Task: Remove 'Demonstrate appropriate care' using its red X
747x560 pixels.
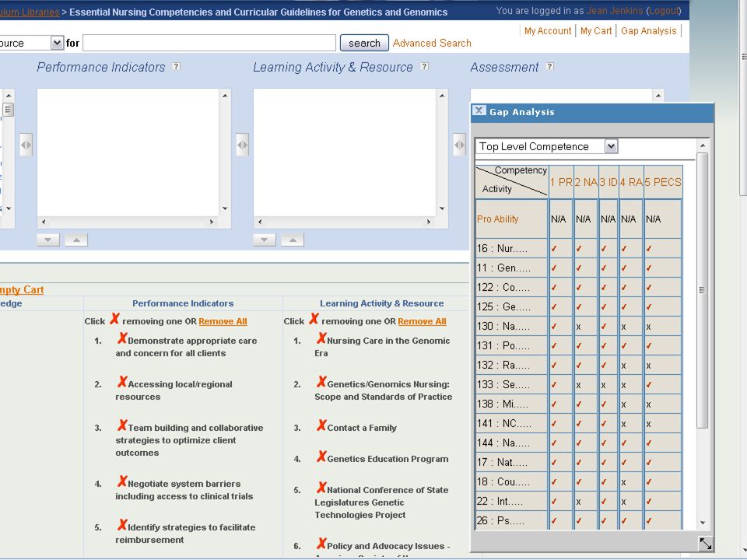Action: coord(122,338)
